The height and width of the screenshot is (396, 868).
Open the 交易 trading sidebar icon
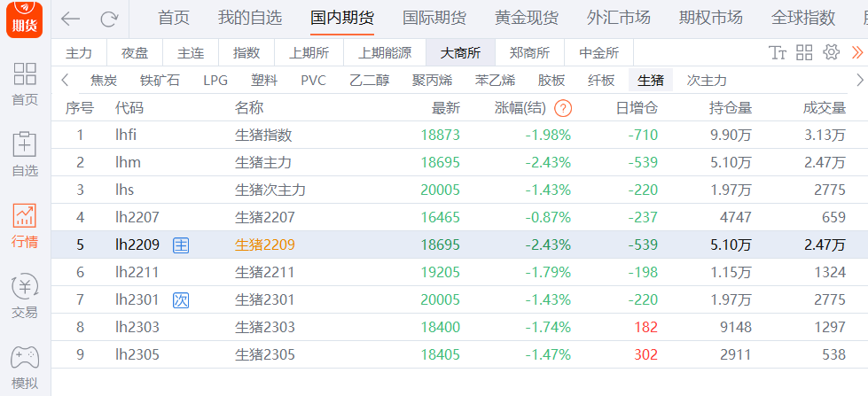[25, 296]
